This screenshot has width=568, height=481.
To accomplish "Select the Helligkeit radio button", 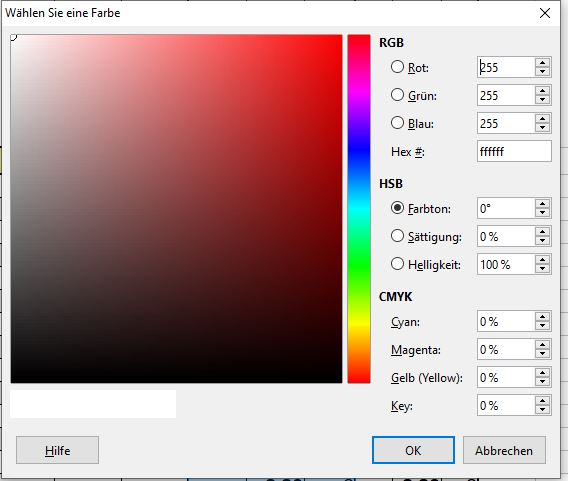I will tap(397, 264).
